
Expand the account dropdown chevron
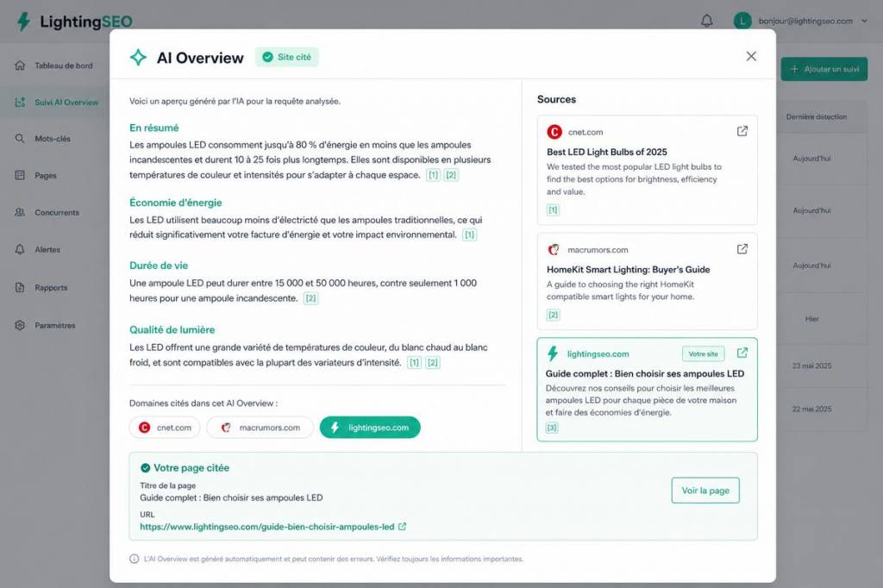864,21
